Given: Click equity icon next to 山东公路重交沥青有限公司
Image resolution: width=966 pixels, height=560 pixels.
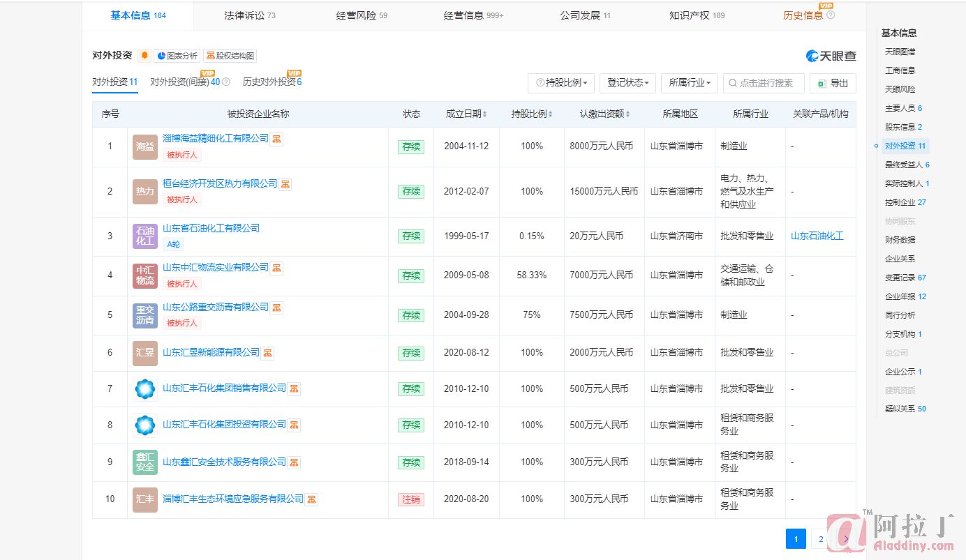Looking at the screenshot, I should click(276, 308).
